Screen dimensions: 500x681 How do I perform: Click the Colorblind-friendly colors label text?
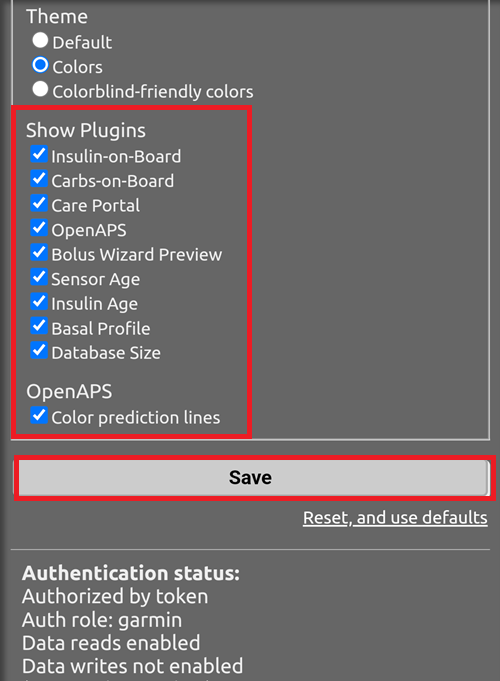tap(153, 92)
